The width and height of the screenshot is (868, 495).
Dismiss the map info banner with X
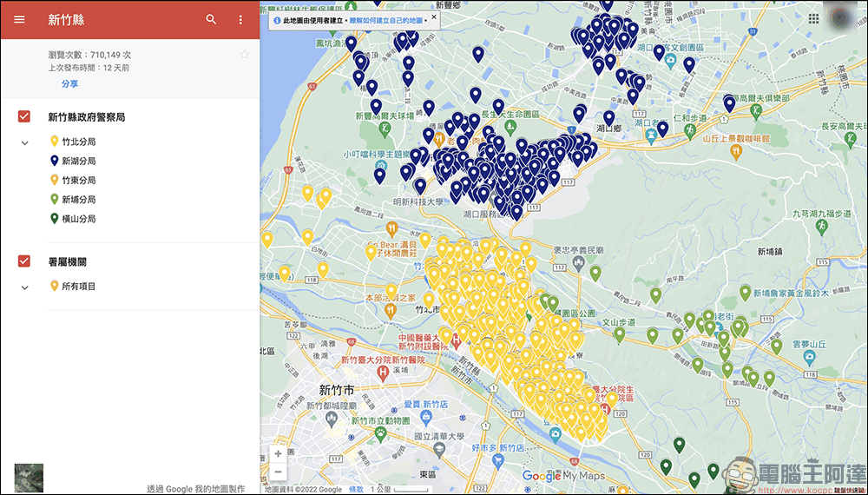(434, 16)
